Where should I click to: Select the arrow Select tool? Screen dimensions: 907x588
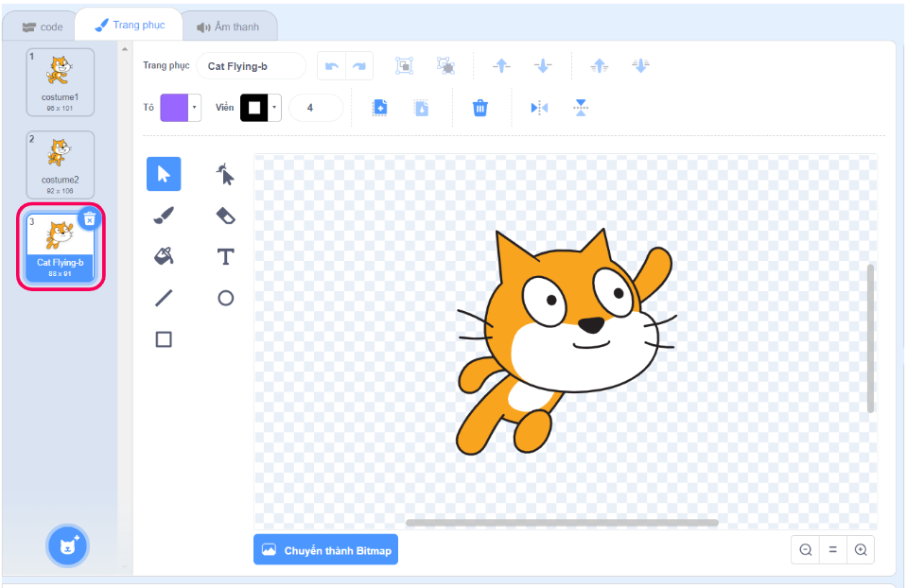pos(164,174)
